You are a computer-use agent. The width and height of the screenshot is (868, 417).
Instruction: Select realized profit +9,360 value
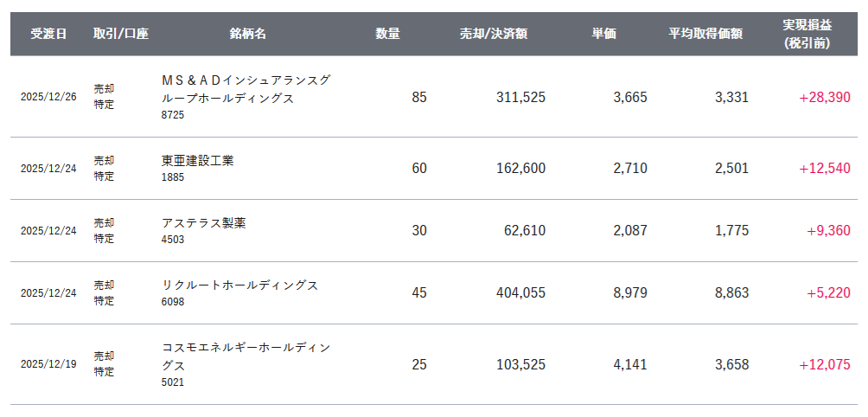pyautogui.click(x=828, y=230)
